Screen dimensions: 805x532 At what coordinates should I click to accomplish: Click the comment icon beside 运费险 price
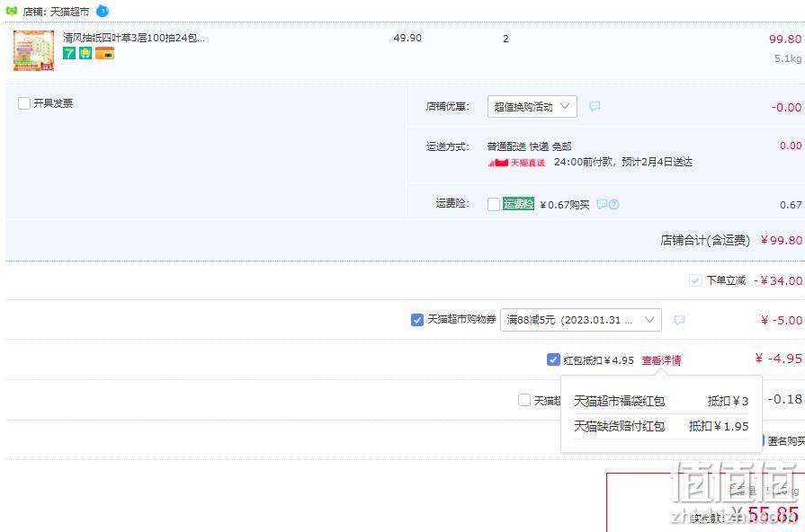tap(602, 204)
